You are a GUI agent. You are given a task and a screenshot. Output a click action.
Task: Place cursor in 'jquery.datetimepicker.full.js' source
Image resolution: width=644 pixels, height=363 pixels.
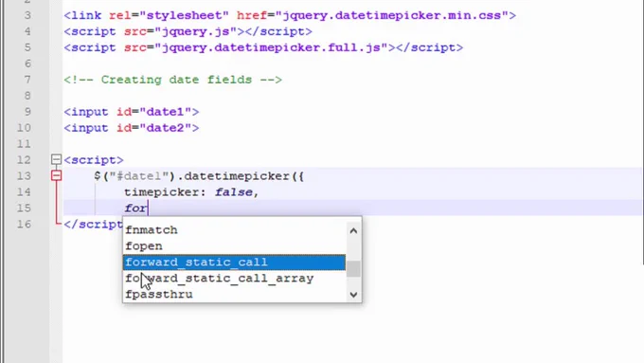(271, 47)
